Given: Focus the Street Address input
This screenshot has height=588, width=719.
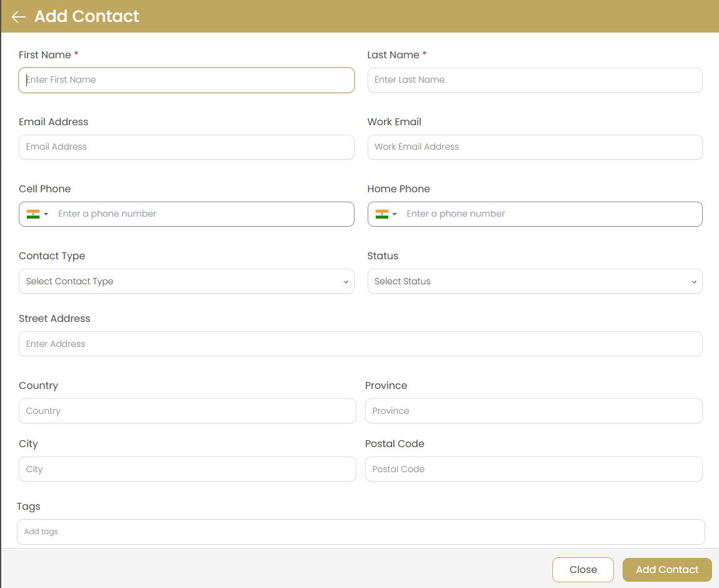Looking at the screenshot, I should 360,344.
